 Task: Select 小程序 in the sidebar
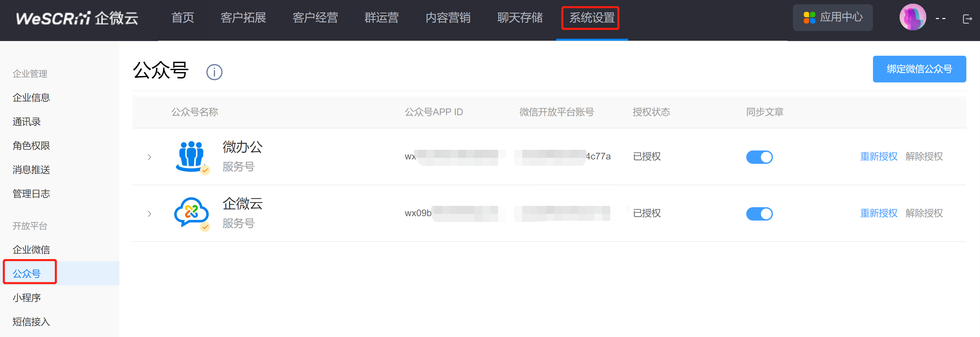pos(27,297)
